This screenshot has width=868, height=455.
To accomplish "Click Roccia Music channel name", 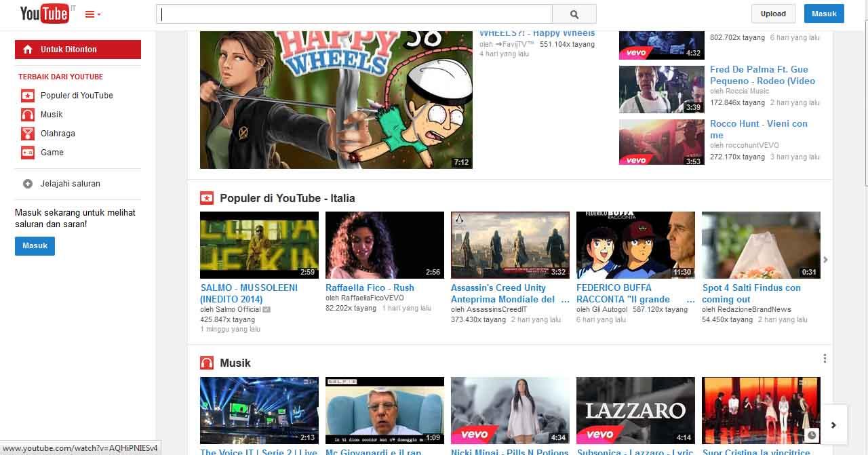I will tap(747, 91).
